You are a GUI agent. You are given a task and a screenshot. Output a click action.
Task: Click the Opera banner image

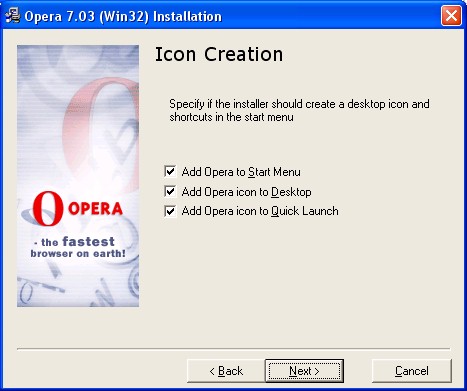click(78, 176)
